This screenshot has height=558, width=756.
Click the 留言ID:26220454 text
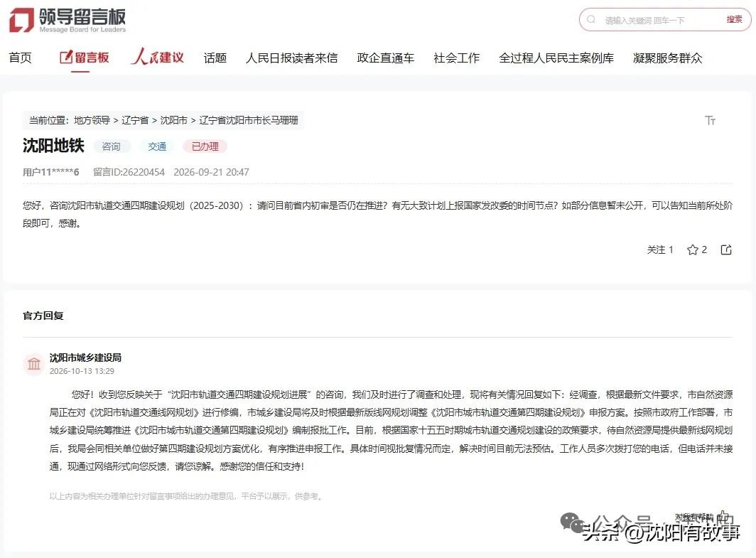[x=129, y=172]
